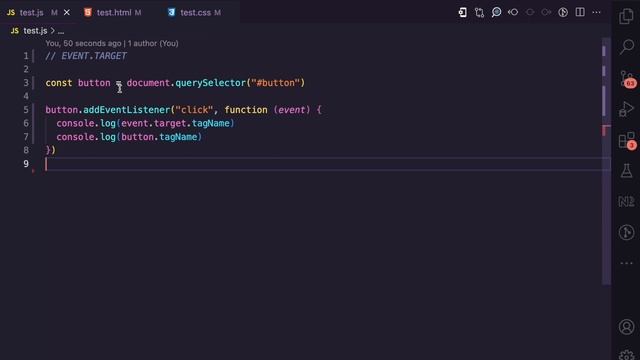Click the dimmed open next revision icon

pos(546,12)
